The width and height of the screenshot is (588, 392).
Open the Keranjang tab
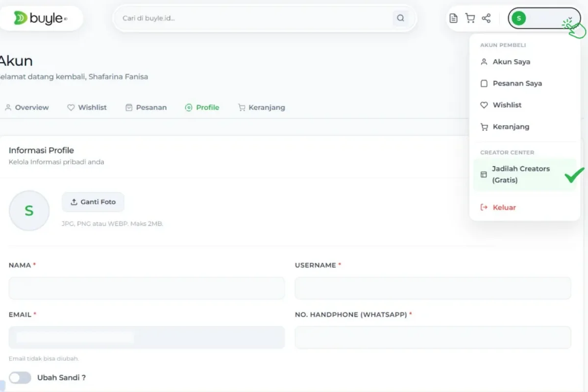point(261,107)
